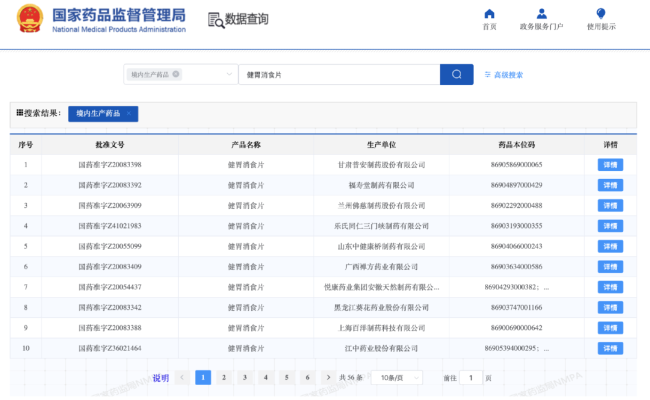Open 详情 for 黑龙江葵花药业股份有限公司

pyautogui.click(x=610, y=307)
